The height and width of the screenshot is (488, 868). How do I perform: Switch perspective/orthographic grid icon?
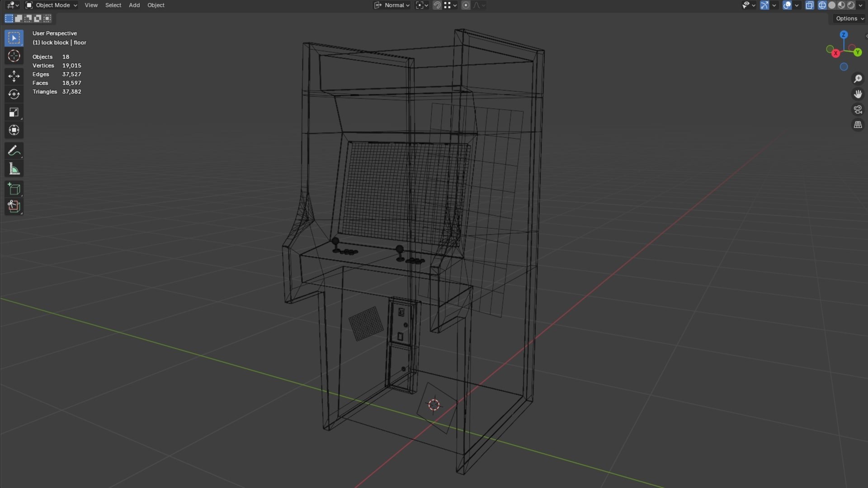click(x=858, y=125)
